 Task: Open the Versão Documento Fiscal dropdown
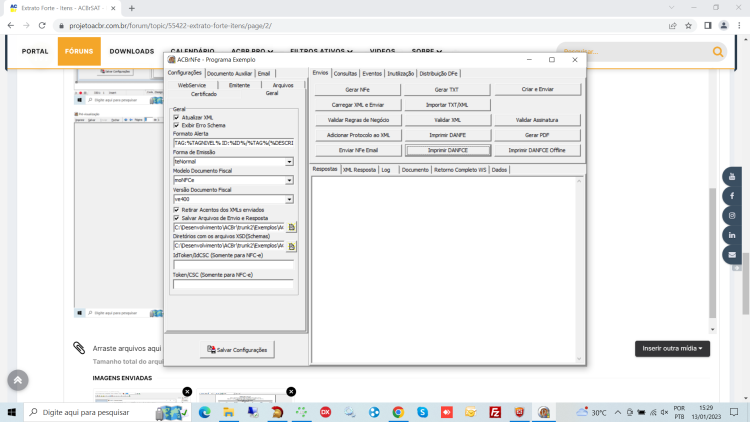coord(289,199)
